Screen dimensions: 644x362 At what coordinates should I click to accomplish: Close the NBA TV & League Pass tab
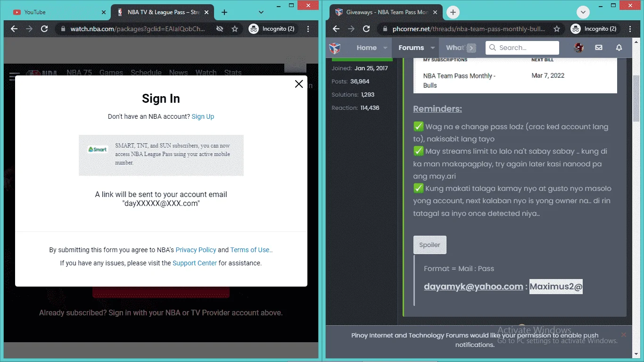coord(207,12)
